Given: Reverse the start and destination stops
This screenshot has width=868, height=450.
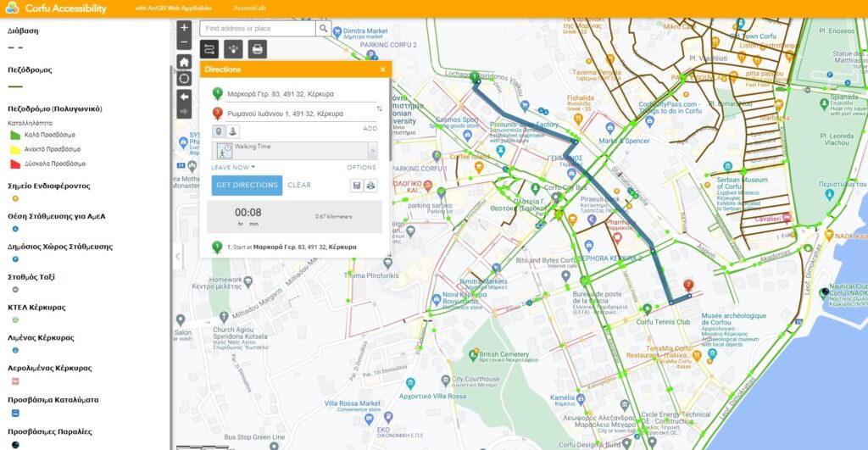Looking at the screenshot, I should [x=379, y=108].
